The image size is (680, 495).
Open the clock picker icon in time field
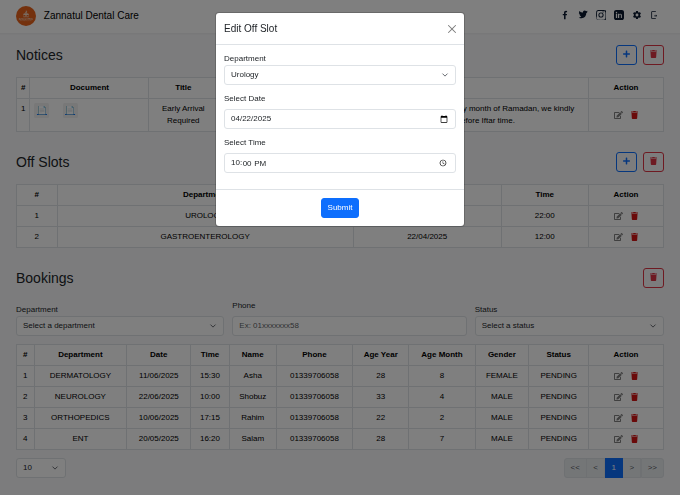pyautogui.click(x=443, y=163)
